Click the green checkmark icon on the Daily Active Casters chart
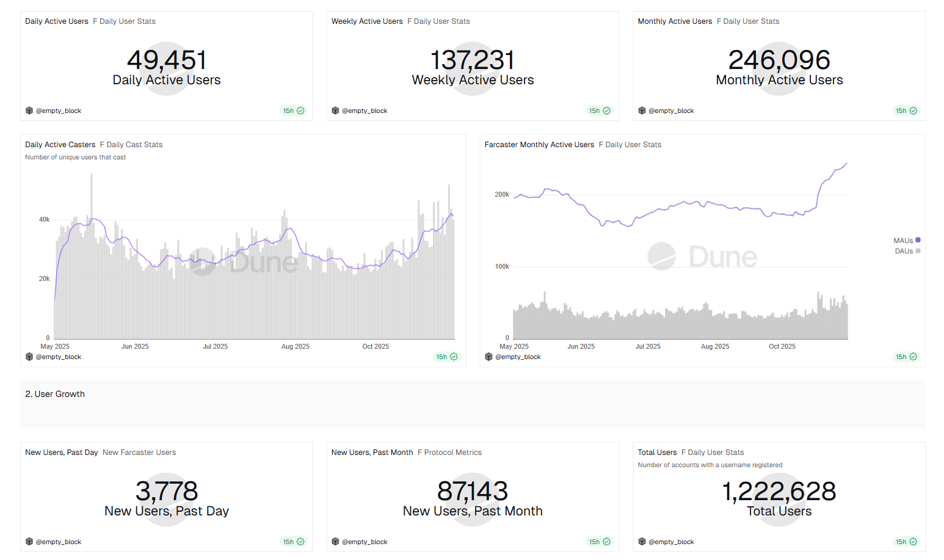The width and height of the screenshot is (944, 560). (454, 357)
